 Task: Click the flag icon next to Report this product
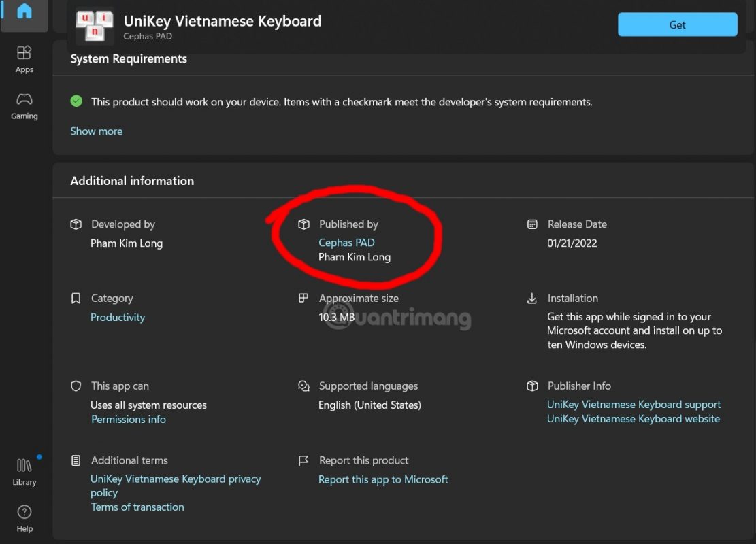(x=303, y=460)
